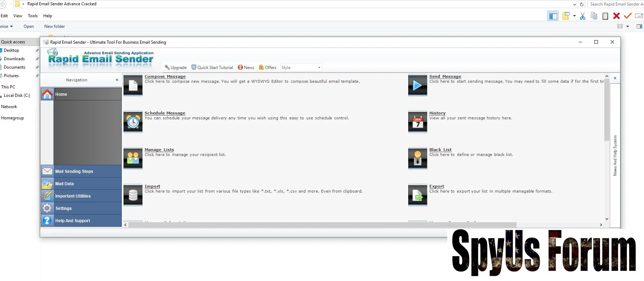Open the Manage Lists people icon

click(133, 158)
